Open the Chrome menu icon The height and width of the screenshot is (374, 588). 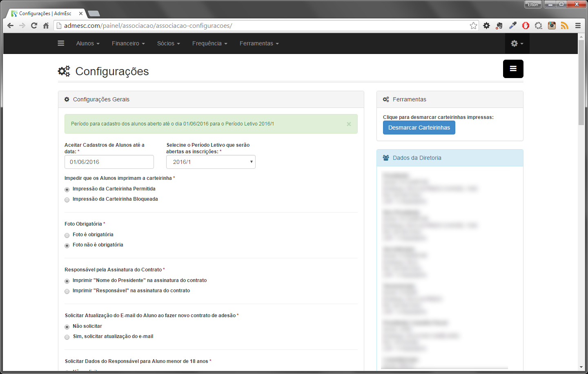click(578, 26)
